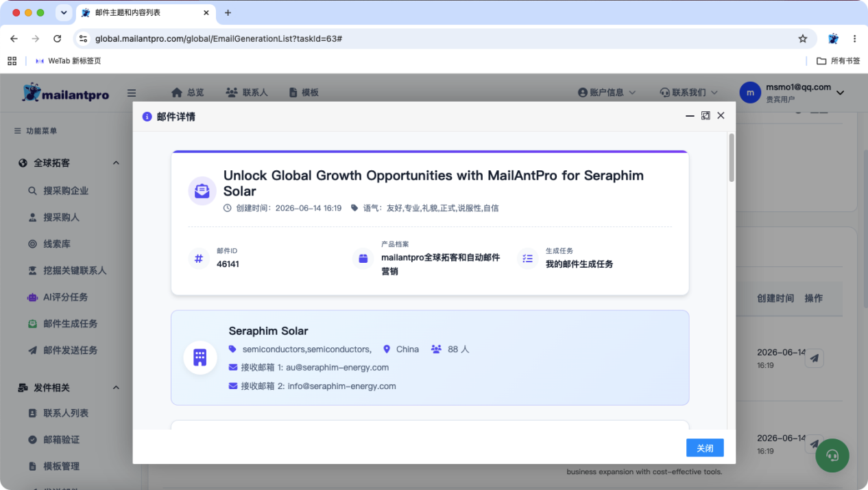The image size is (868, 490).
Task: Click the send icon in the first table row
Action: [x=814, y=358]
